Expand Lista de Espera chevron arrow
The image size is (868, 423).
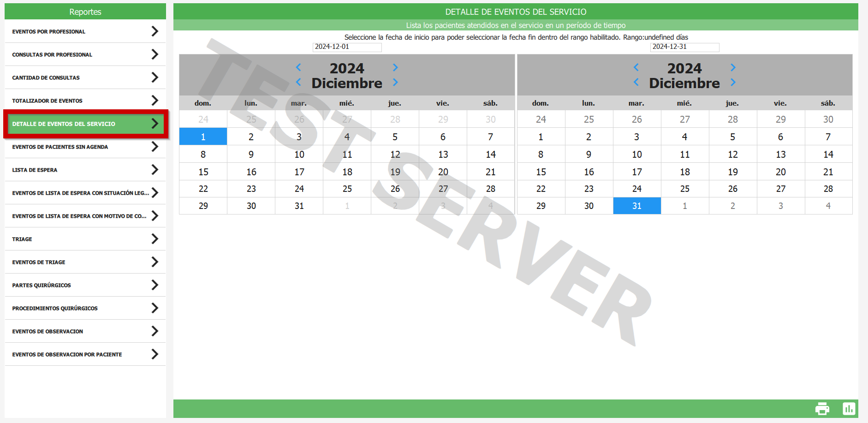point(155,170)
